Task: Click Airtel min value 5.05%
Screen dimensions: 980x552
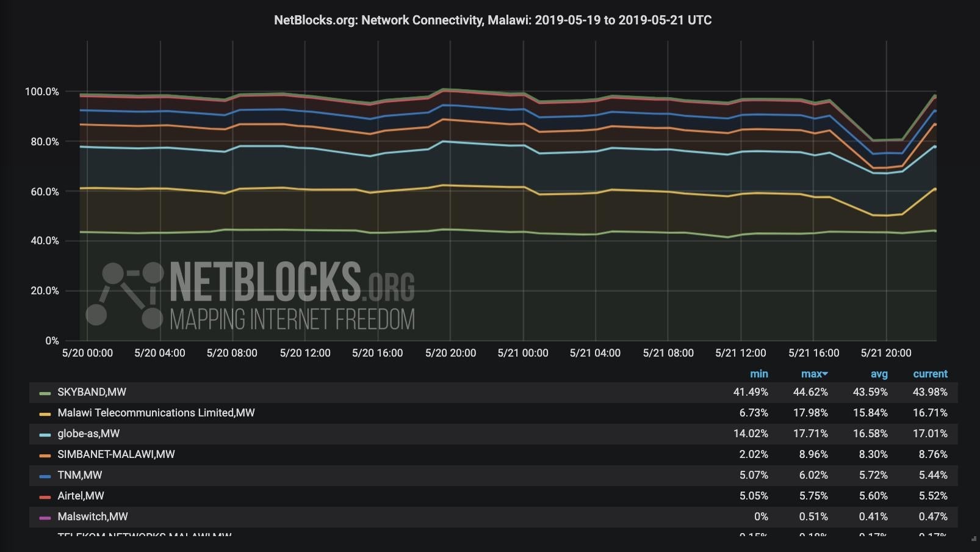Action: pos(754,496)
